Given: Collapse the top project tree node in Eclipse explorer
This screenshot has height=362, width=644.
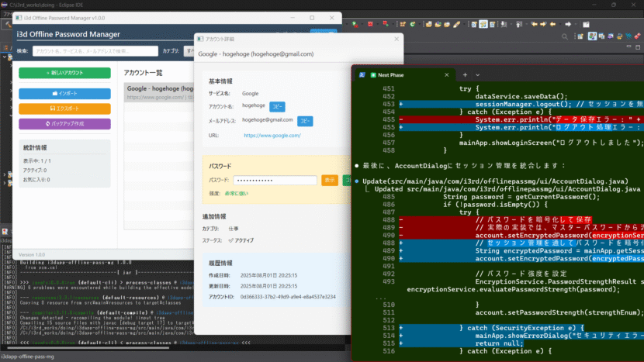Looking at the screenshot, I should point(5,57).
